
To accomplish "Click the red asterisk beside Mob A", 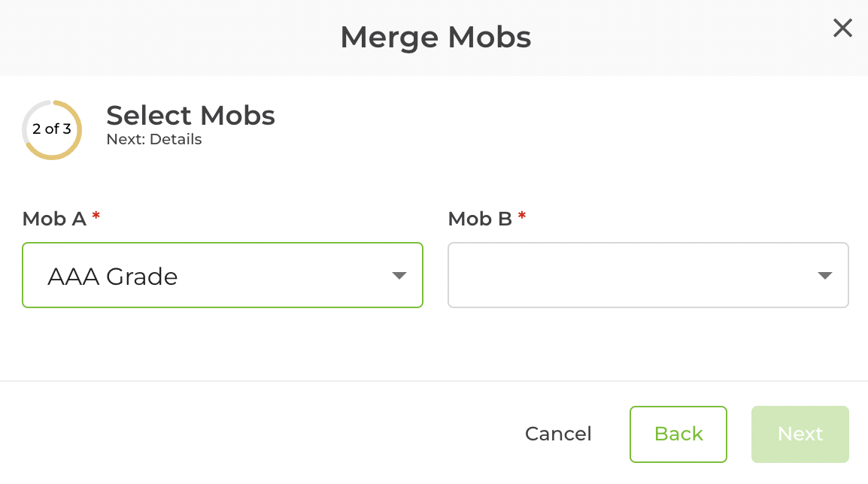I will (95, 217).
